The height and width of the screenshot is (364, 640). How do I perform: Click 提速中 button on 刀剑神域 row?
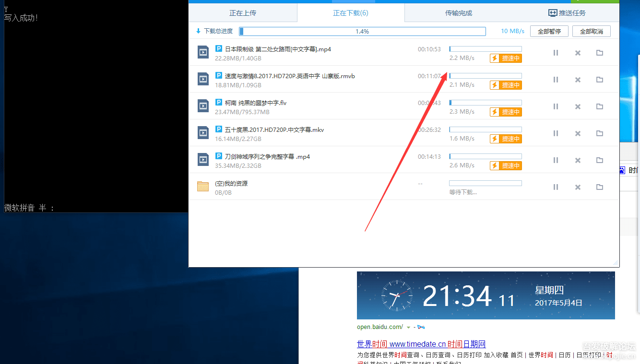tap(506, 166)
